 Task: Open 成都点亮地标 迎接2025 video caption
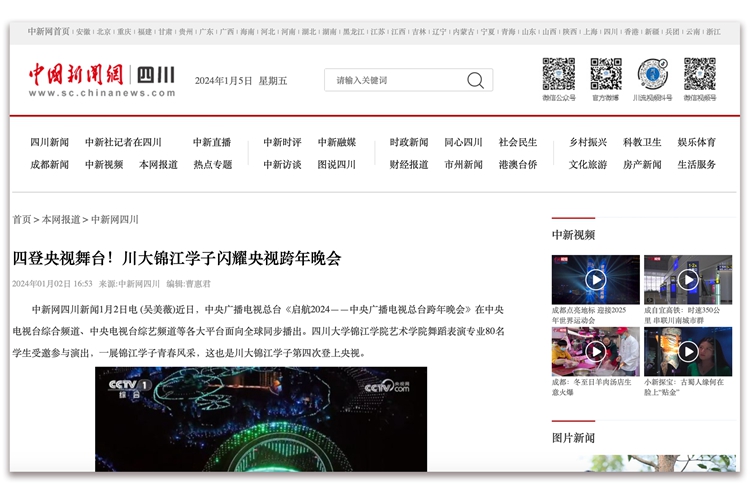[x=589, y=315]
